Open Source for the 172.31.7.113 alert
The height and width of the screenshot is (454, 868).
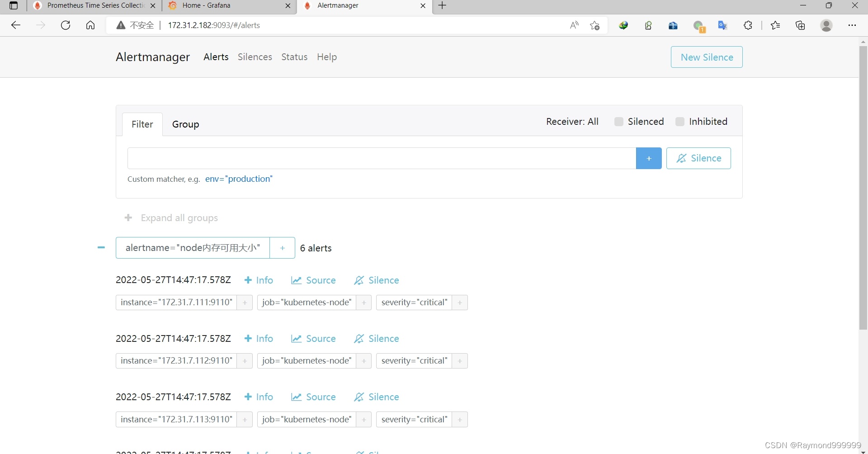click(x=313, y=397)
